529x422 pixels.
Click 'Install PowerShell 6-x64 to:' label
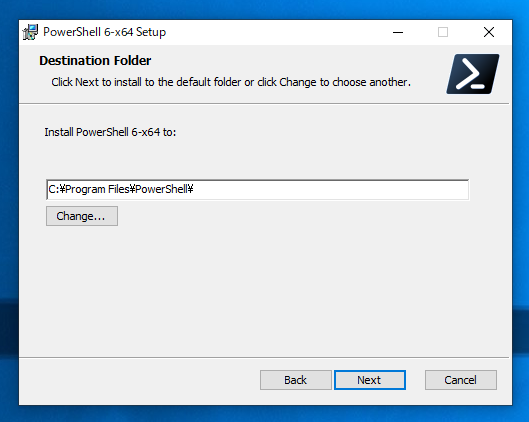tap(110, 132)
